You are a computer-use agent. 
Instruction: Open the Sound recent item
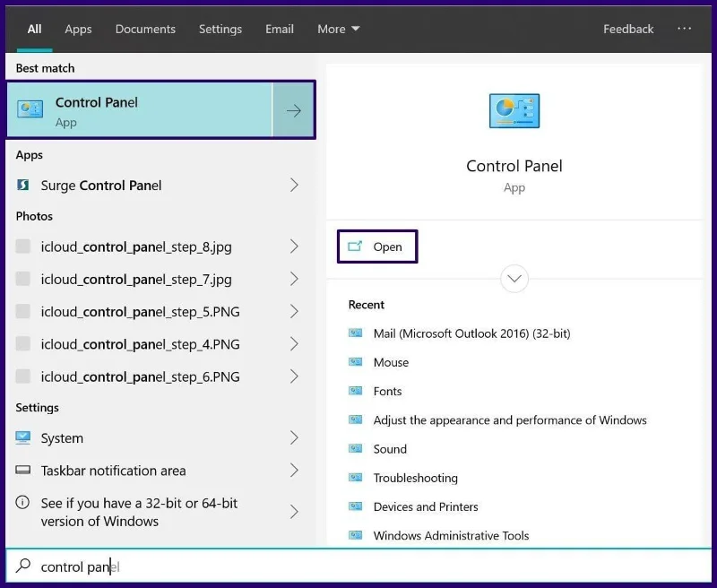click(x=390, y=448)
